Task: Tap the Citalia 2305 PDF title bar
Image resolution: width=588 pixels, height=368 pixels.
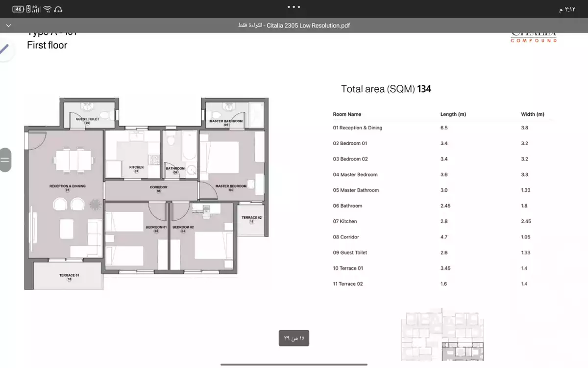Action: point(294,25)
